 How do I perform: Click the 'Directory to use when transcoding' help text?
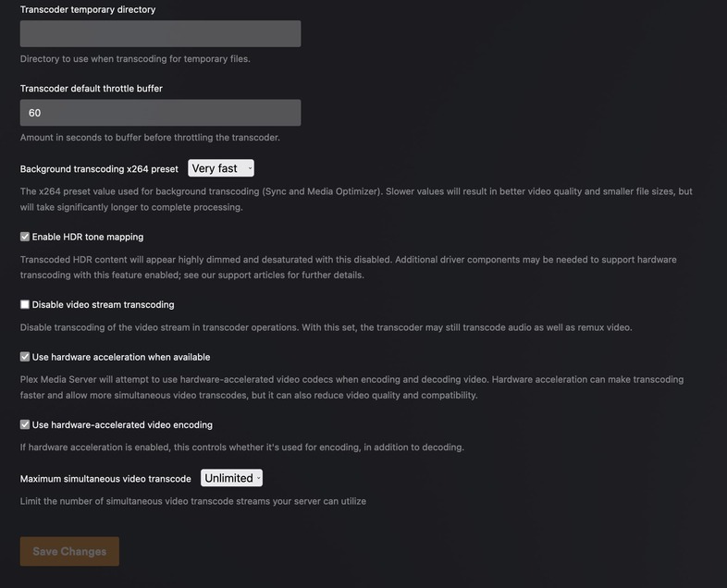coord(135,58)
